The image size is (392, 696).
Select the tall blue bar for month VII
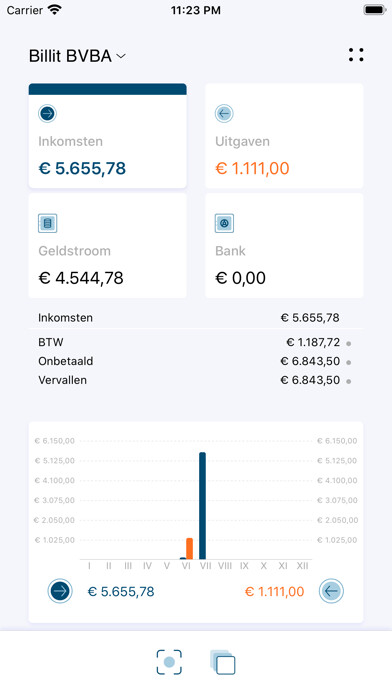pos(202,506)
